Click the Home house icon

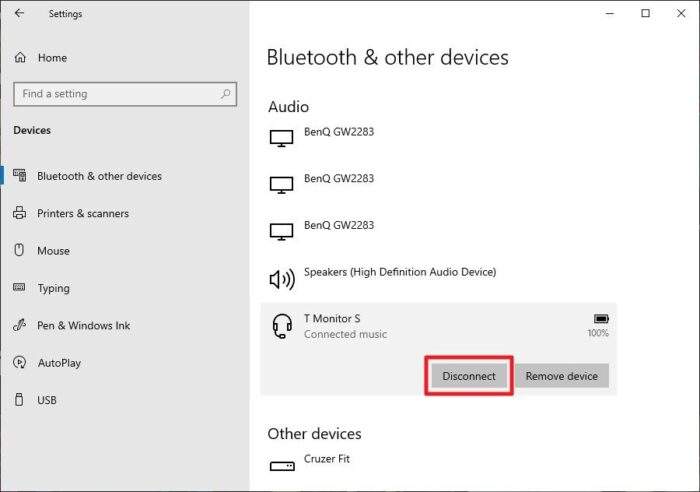click(x=20, y=58)
